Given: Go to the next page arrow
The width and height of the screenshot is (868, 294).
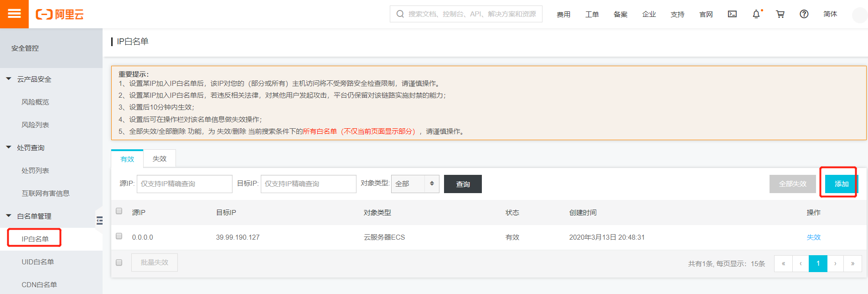Looking at the screenshot, I should pos(835,263).
